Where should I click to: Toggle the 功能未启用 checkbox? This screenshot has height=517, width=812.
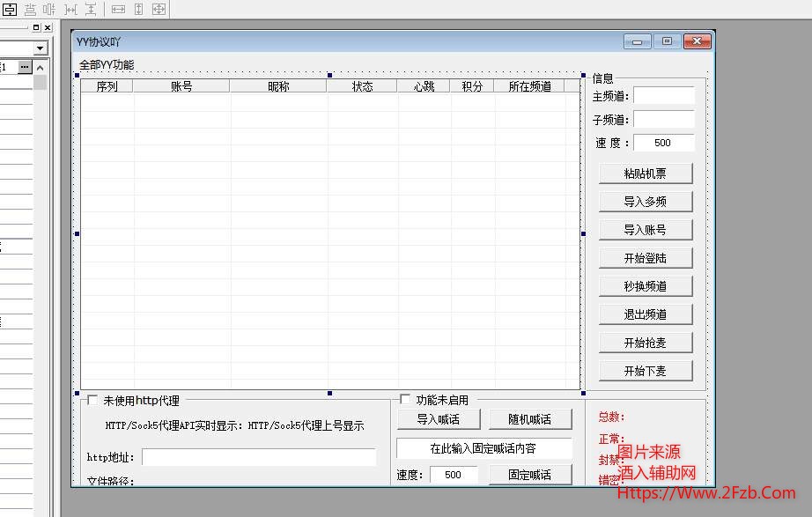(x=405, y=399)
